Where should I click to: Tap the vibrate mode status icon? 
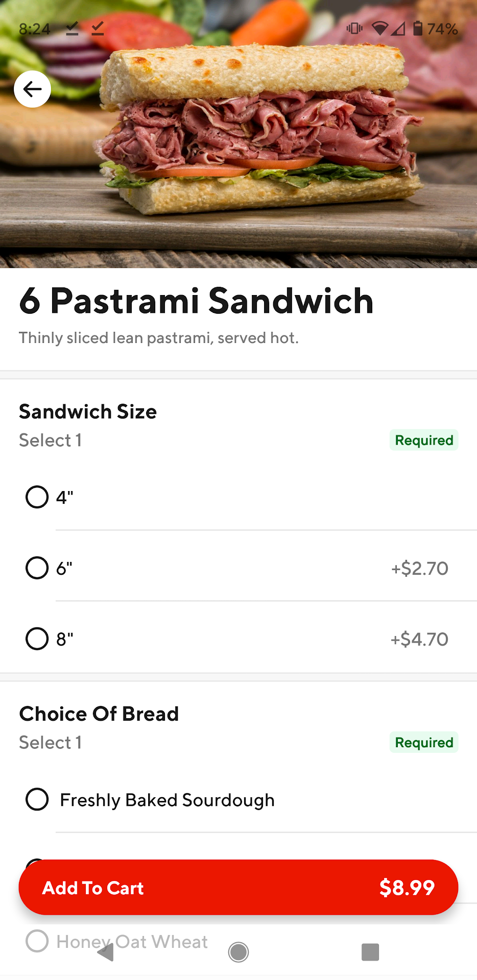(354, 29)
